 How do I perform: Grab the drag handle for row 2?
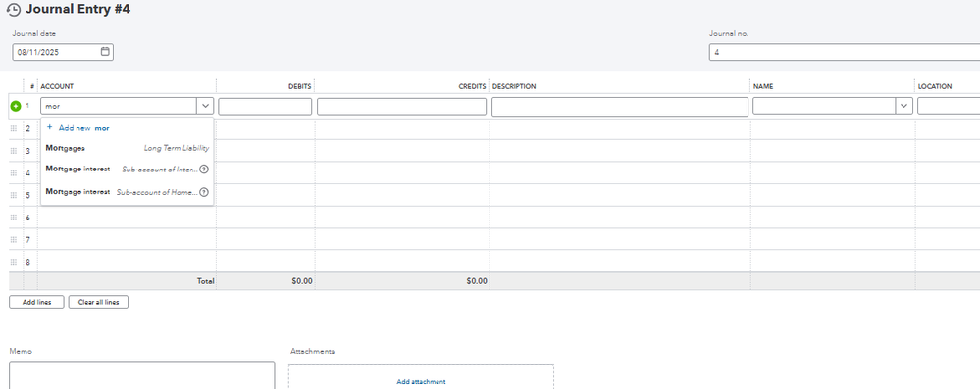tap(14, 128)
